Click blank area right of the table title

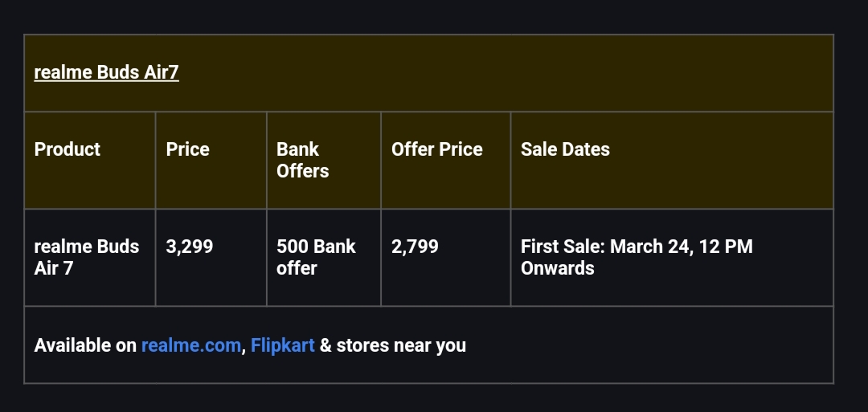(506, 72)
